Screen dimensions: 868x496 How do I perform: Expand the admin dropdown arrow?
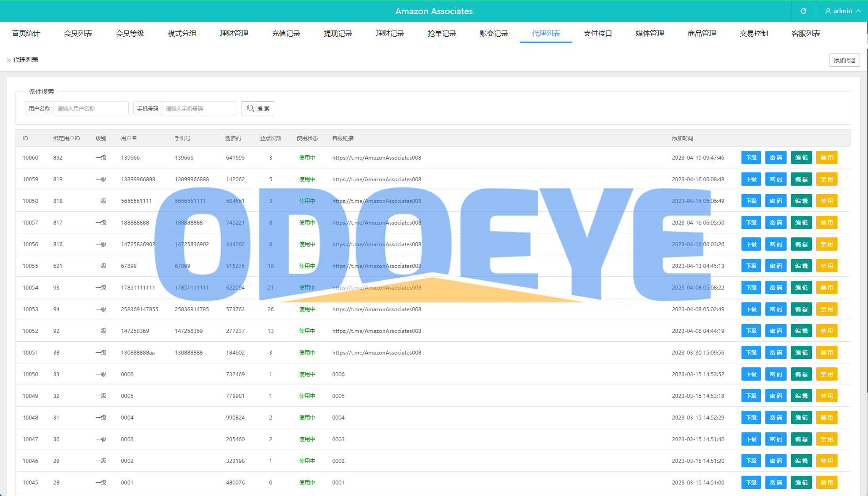tap(858, 11)
